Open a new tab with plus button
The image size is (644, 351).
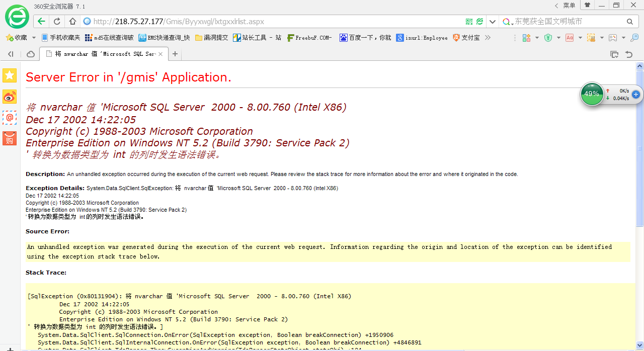pyautogui.click(x=175, y=54)
